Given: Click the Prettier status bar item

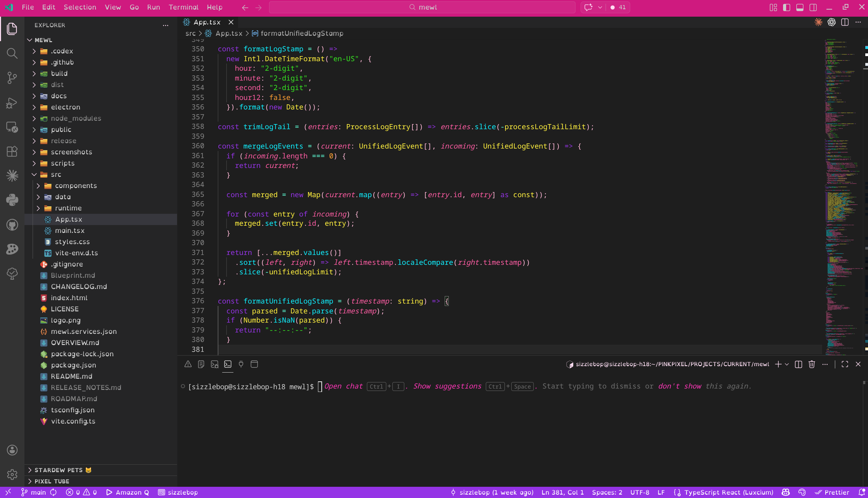Looking at the screenshot, I should pos(832,492).
